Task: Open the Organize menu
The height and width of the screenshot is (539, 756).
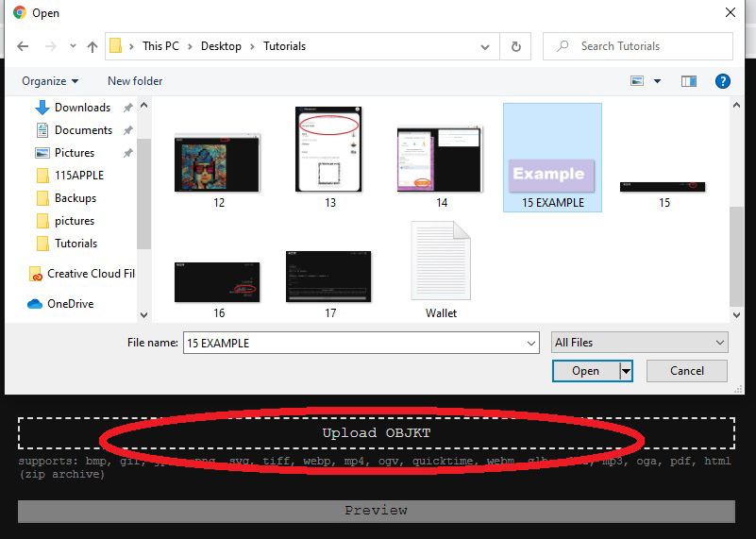Action: [x=50, y=81]
